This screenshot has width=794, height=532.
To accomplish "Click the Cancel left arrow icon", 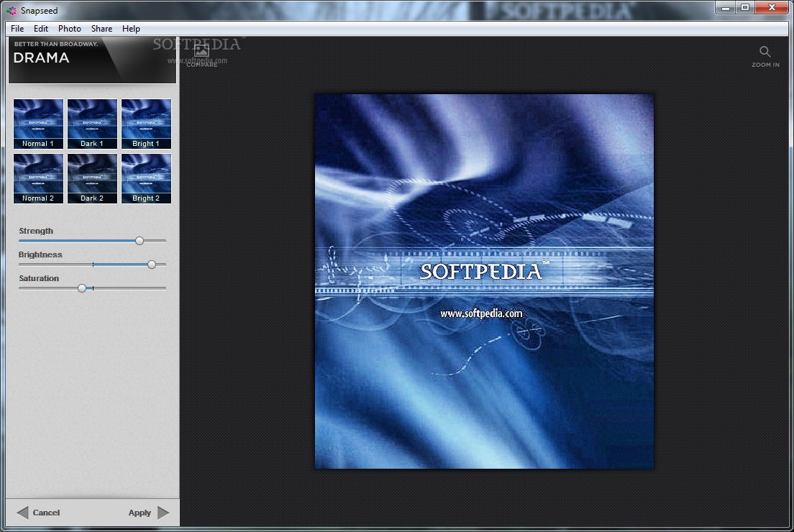I will click(22, 513).
